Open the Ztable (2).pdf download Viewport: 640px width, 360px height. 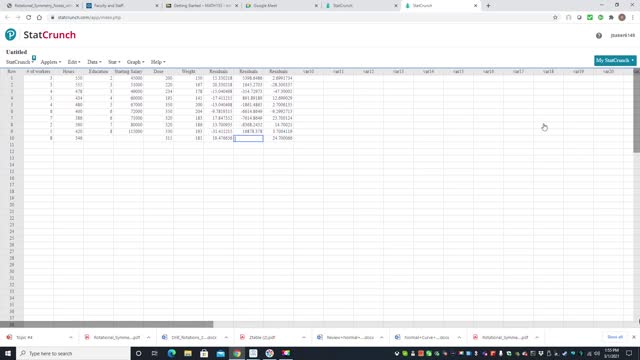tap(262, 337)
